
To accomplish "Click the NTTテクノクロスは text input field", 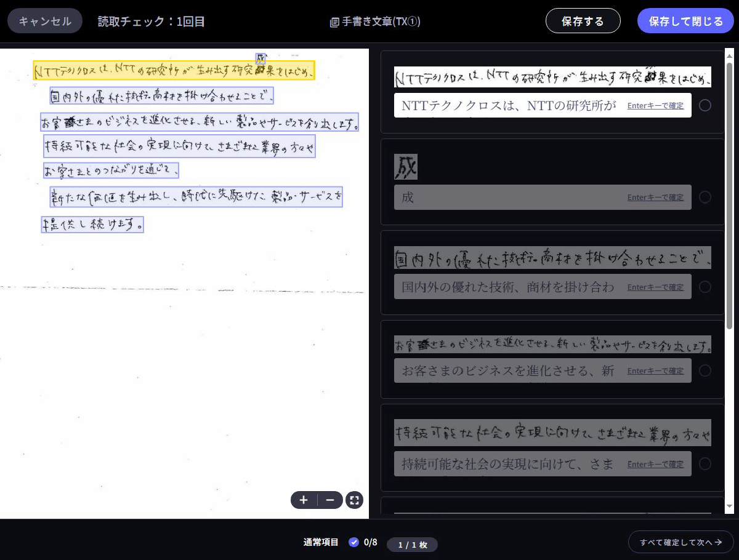I will point(543,105).
